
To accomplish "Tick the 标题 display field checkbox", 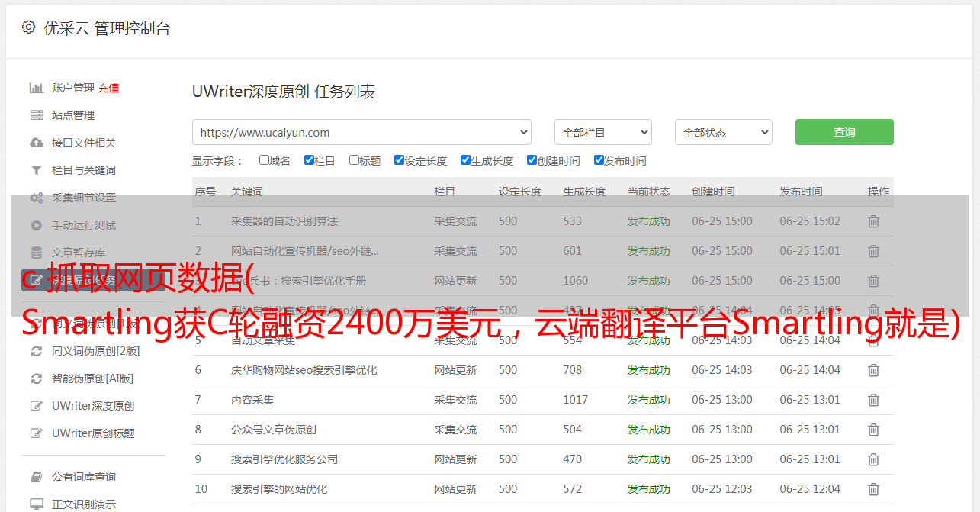I will [x=354, y=160].
